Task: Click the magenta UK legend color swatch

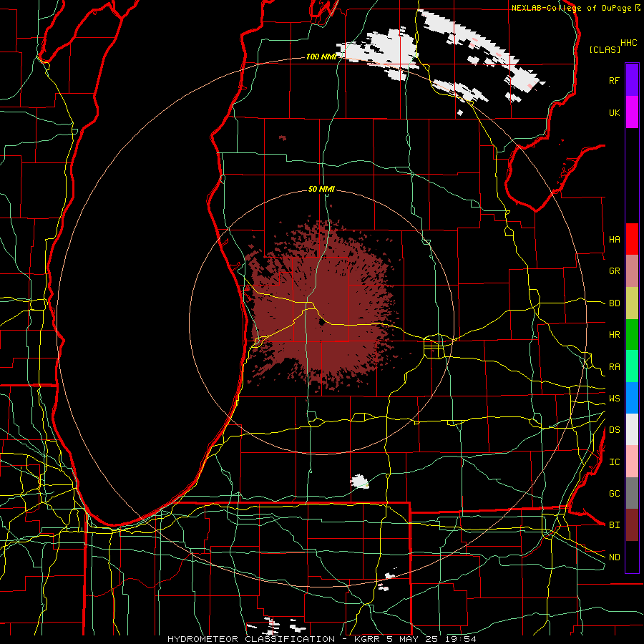Action: (x=632, y=112)
